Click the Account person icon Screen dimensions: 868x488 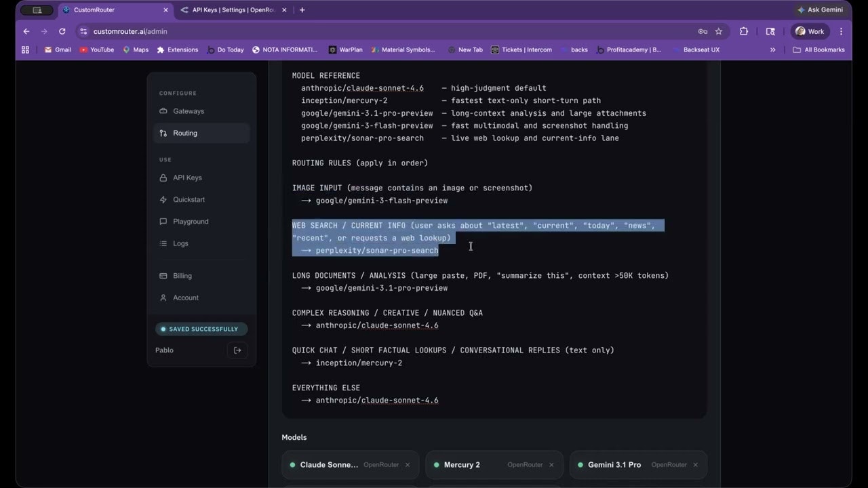[x=163, y=298]
